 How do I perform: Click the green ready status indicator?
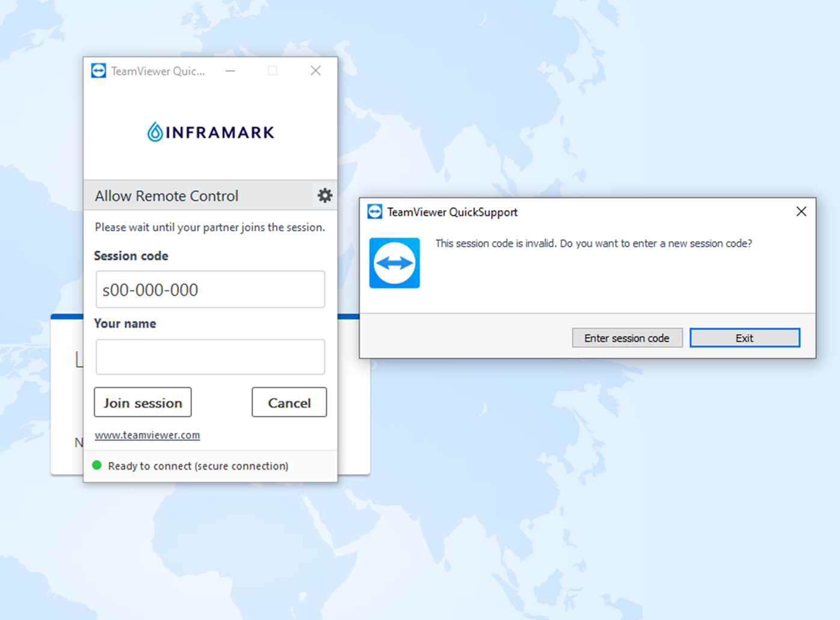(x=97, y=465)
